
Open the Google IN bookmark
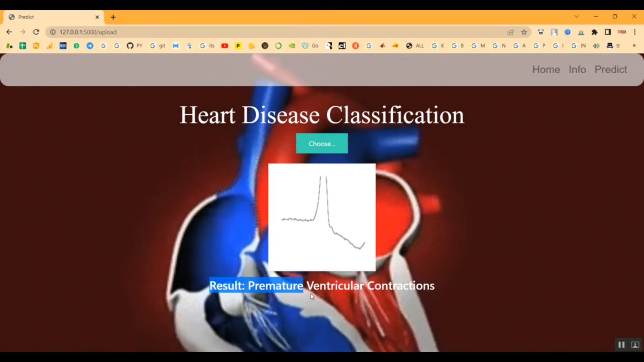click(x=578, y=45)
